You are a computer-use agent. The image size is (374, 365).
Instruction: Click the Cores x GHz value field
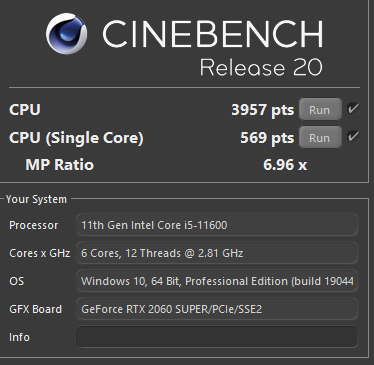[217, 253]
